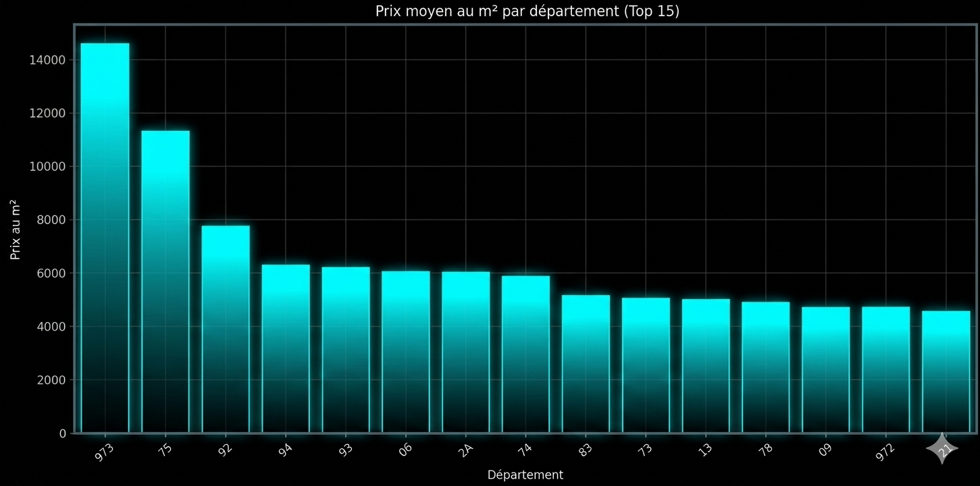The image size is (980, 486).
Task: Select the '8000' y-axis value
Action: click(51, 220)
